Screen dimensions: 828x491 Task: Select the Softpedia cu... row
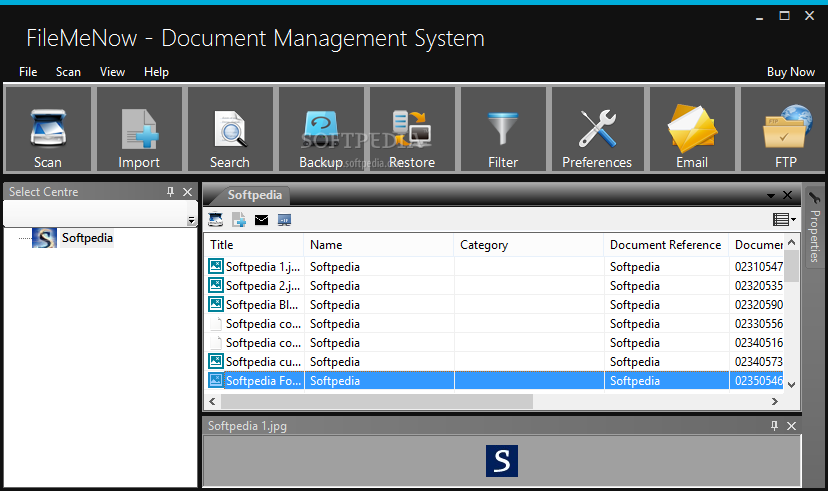click(x=494, y=362)
